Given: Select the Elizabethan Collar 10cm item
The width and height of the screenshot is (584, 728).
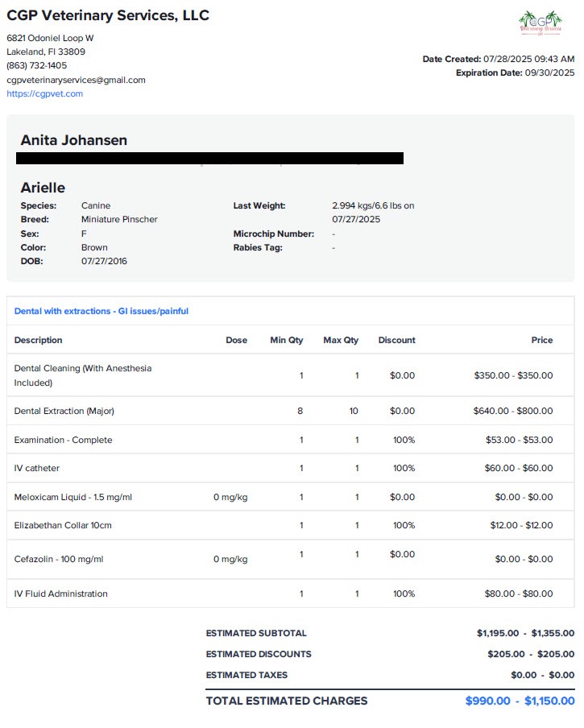Looking at the screenshot, I should (291, 525).
